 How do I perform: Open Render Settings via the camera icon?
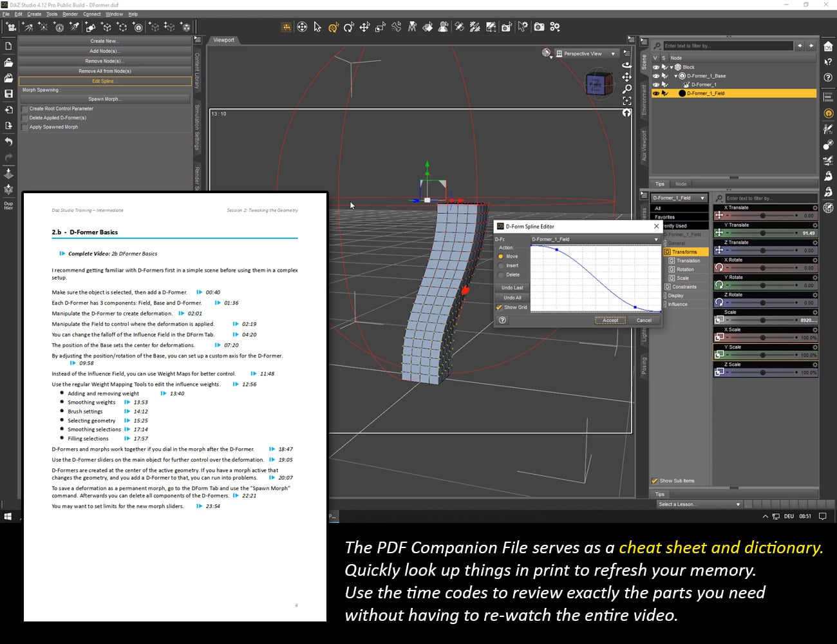pos(539,27)
